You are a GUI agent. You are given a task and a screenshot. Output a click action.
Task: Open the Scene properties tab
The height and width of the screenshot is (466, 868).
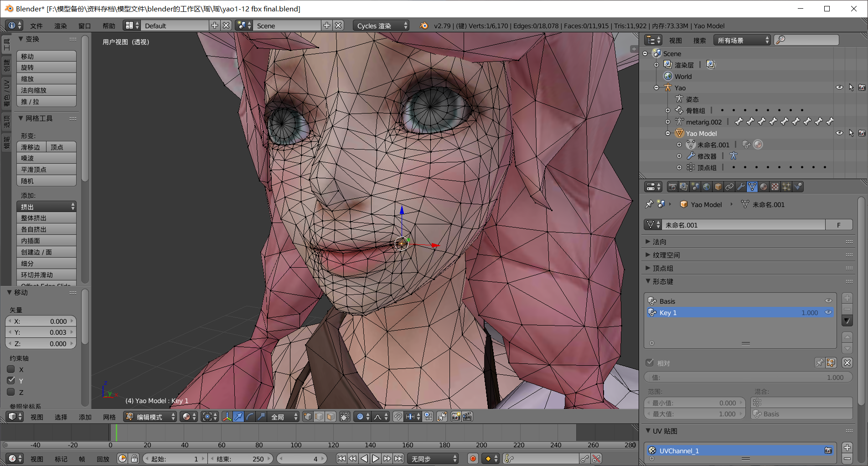695,187
